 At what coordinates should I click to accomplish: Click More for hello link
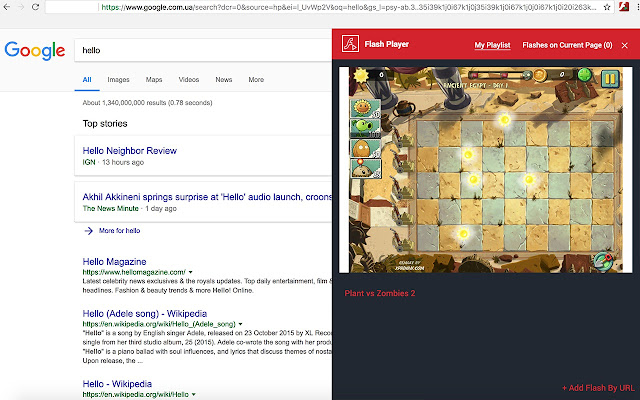coord(119,231)
